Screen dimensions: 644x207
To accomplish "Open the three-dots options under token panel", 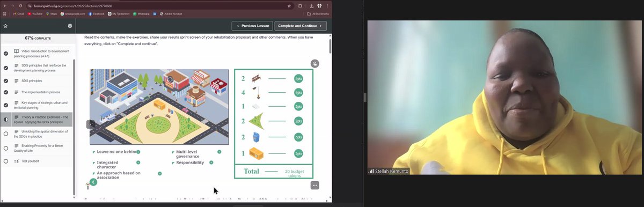I will (x=315, y=185).
